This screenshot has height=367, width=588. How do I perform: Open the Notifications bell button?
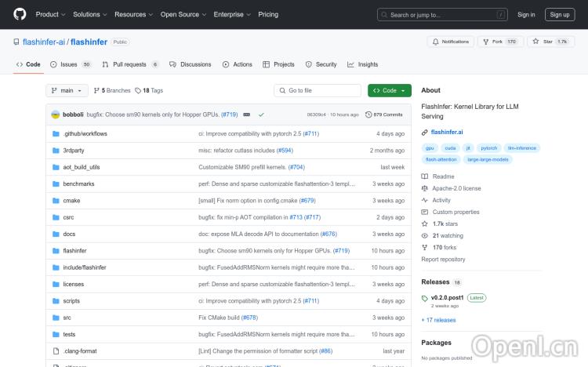tap(451, 42)
